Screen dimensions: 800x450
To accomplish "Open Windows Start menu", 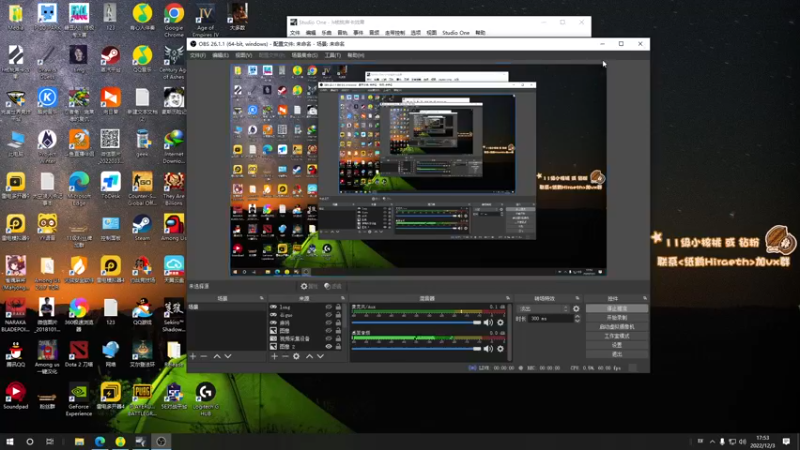I will click(x=10, y=441).
